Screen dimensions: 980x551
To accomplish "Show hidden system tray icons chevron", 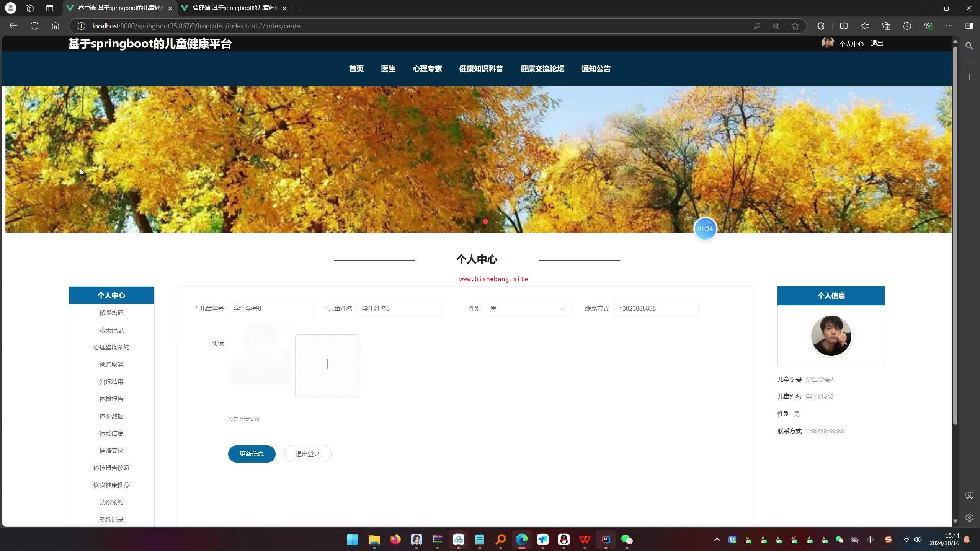I will pyautogui.click(x=717, y=540).
